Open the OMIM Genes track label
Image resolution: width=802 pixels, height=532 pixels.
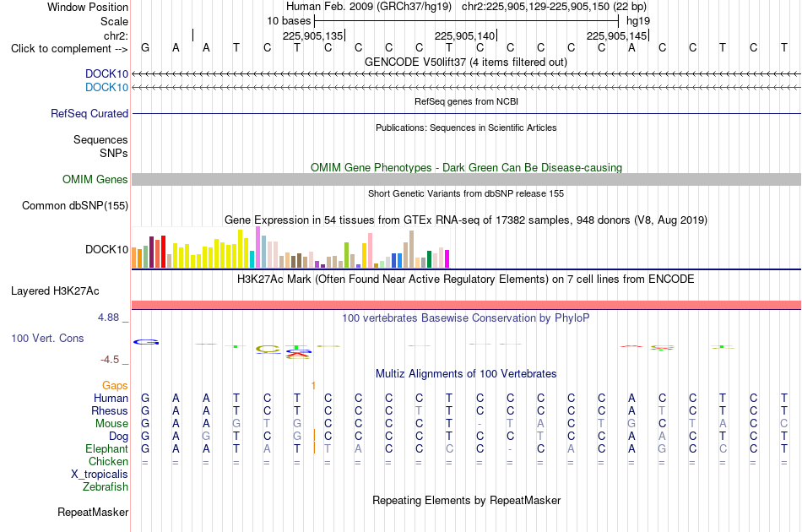click(x=95, y=180)
